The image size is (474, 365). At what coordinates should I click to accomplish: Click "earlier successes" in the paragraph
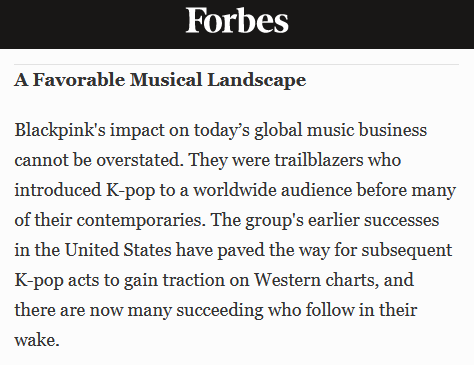pos(373,220)
